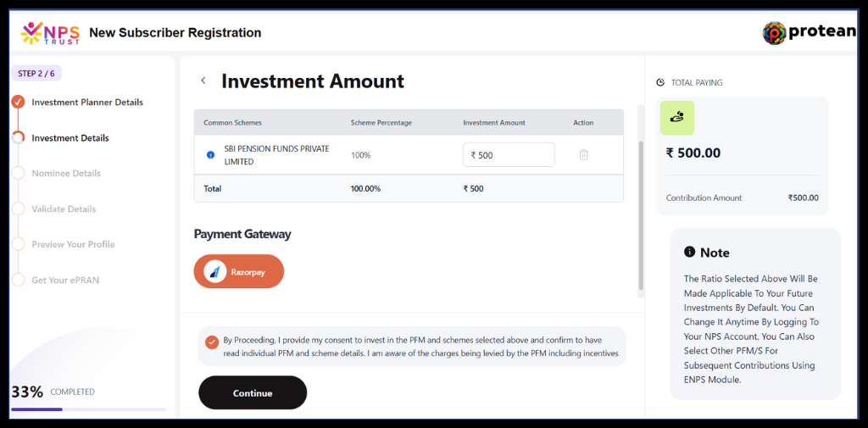868x428 pixels.
Task: Go to the Nominee Details step
Action: 66,174
